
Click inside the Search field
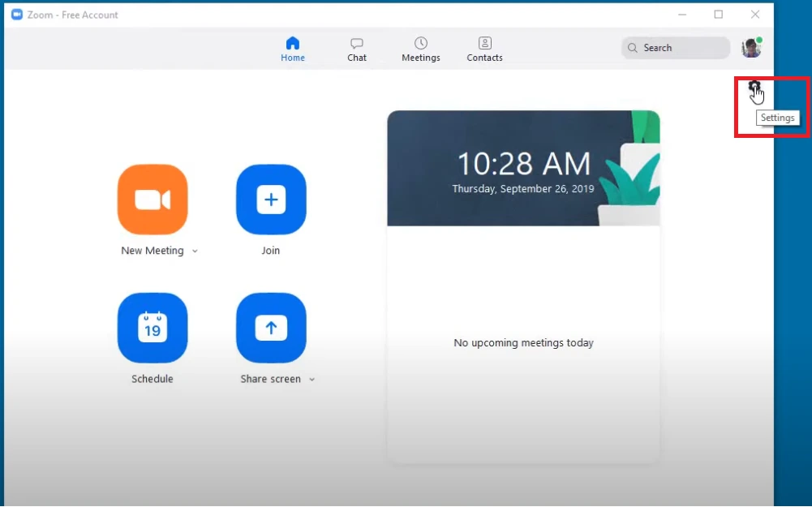[x=681, y=48]
